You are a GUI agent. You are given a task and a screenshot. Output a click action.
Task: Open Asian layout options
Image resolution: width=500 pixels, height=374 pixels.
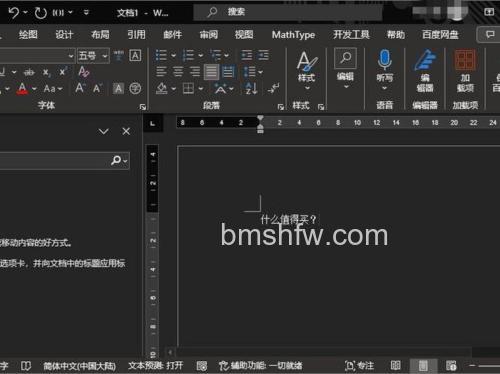[220, 88]
